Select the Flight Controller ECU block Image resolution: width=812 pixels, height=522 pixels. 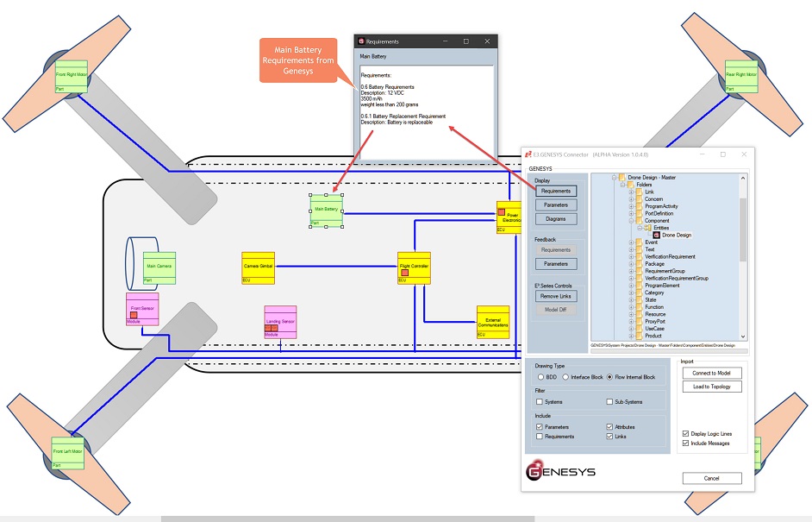[x=414, y=268]
